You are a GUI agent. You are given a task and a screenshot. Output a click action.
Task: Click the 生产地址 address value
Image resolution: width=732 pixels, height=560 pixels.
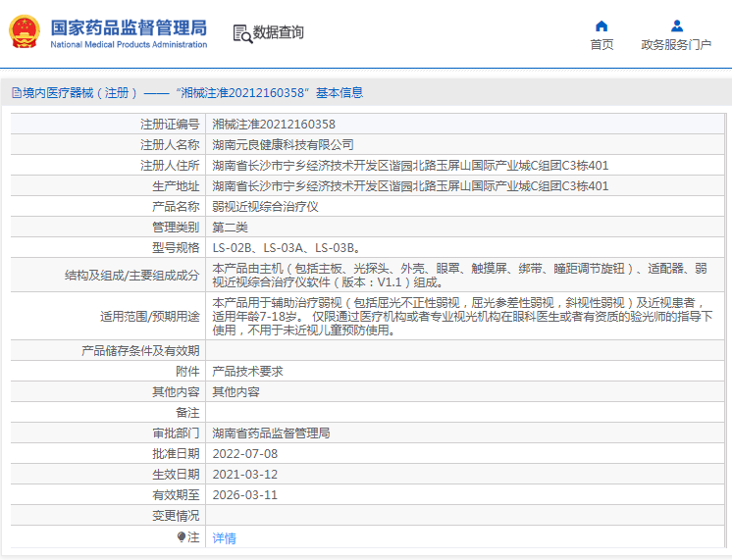(410, 185)
